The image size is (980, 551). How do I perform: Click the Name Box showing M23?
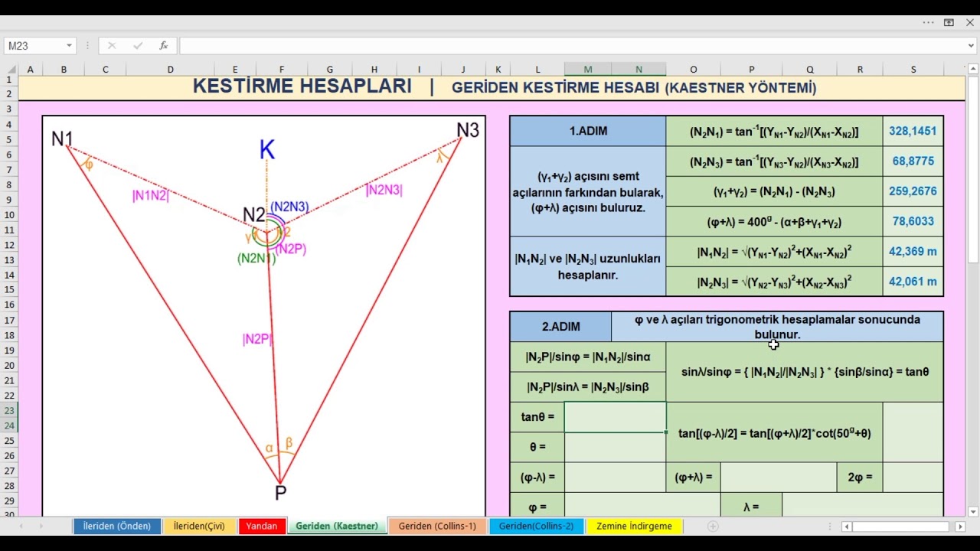coord(40,46)
